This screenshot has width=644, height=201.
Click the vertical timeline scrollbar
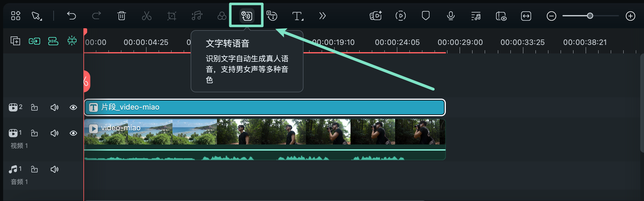642,103
